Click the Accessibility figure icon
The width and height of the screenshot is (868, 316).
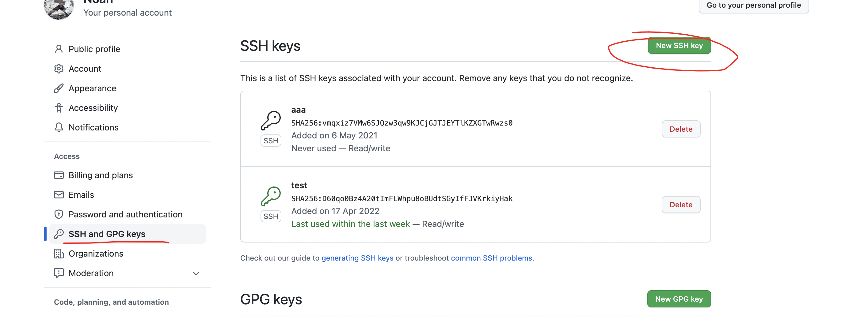(59, 108)
